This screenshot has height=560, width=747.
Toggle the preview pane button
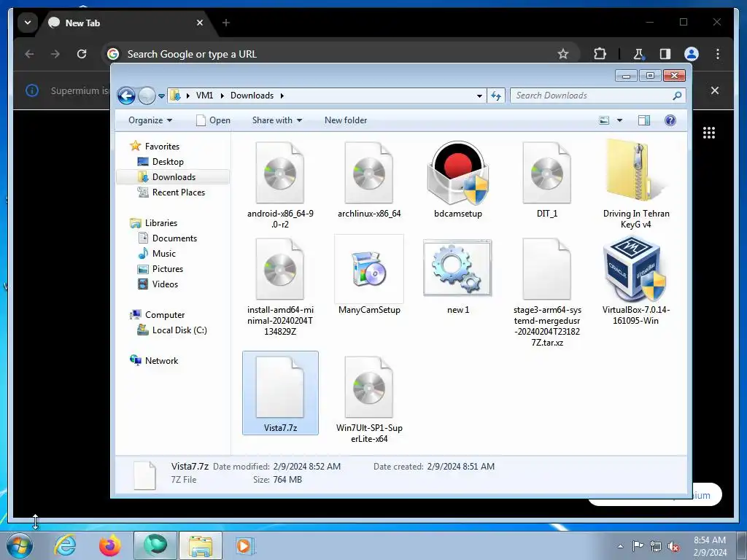click(644, 120)
